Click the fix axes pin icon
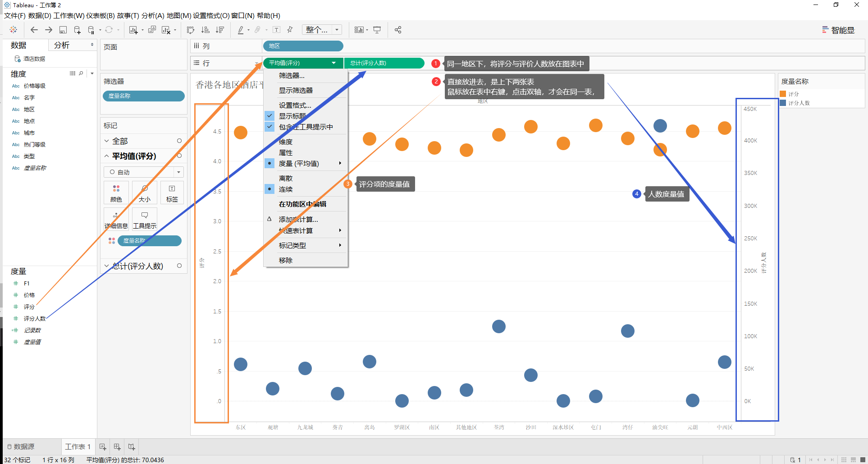The height and width of the screenshot is (464, 868). tap(290, 30)
